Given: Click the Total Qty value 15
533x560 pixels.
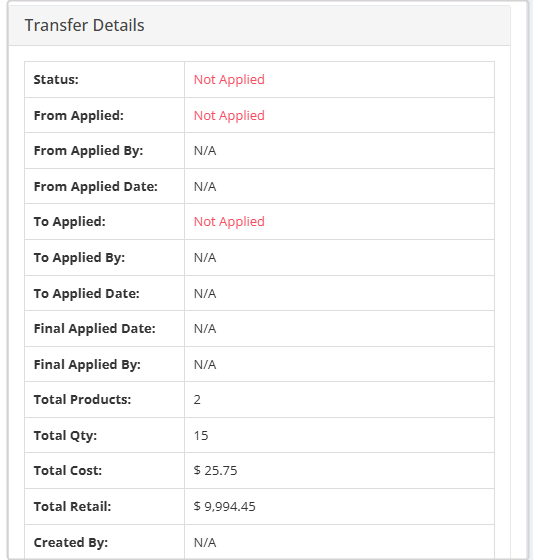Looking at the screenshot, I should [x=201, y=435].
